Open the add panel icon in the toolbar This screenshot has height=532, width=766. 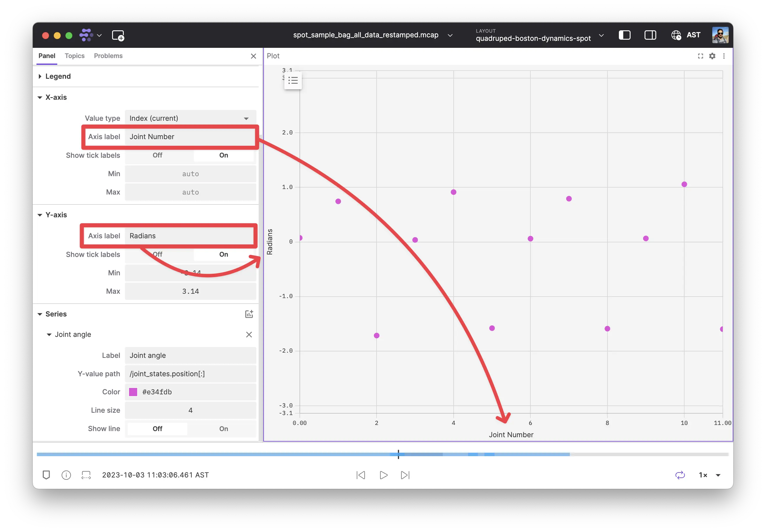(x=119, y=35)
